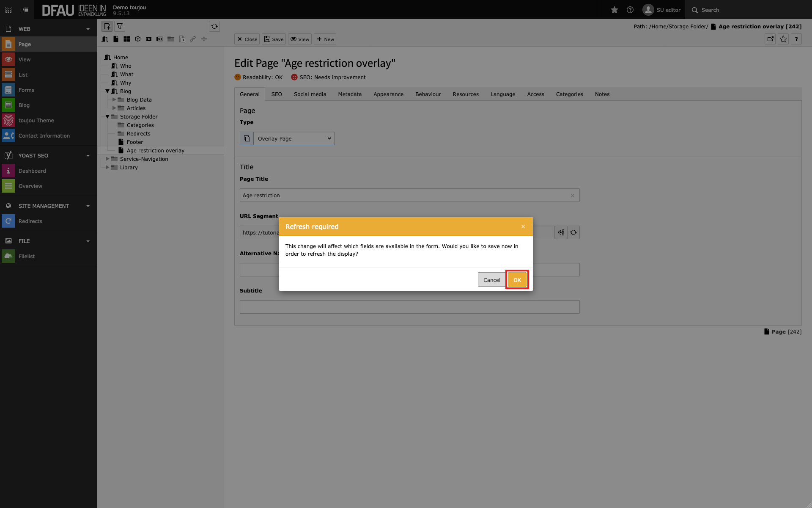Open the Overlay Page type dropdown
The height and width of the screenshot is (508, 812).
(x=294, y=138)
